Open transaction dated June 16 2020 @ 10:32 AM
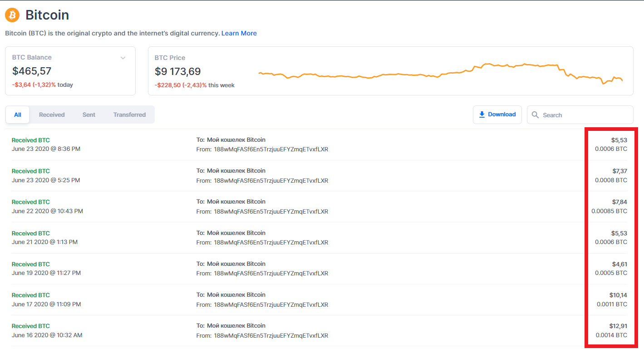644x349 pixels. 320,330
